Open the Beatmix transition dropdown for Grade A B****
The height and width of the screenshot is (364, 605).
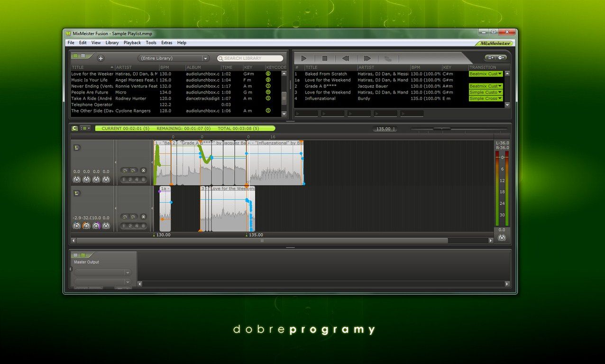[486, 86]
